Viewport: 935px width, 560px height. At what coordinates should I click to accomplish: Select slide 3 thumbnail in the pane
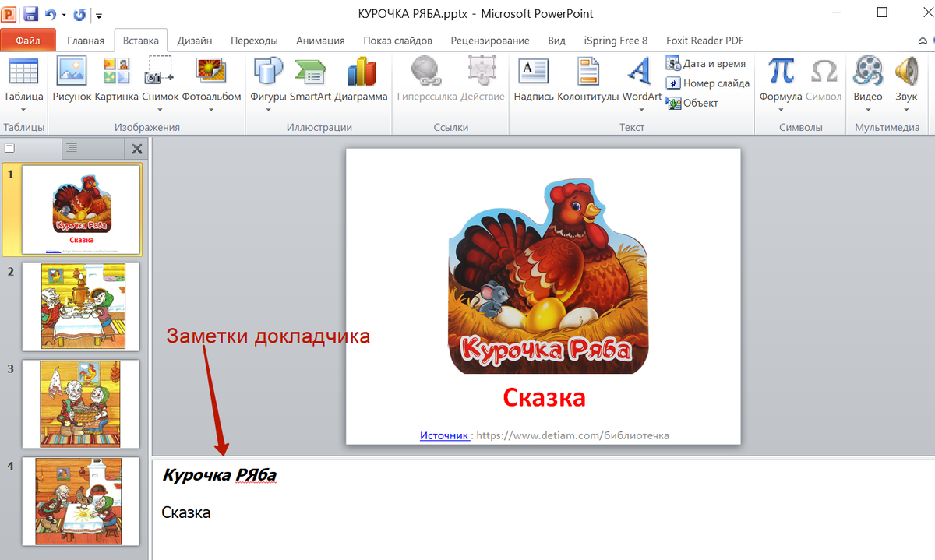80,404
